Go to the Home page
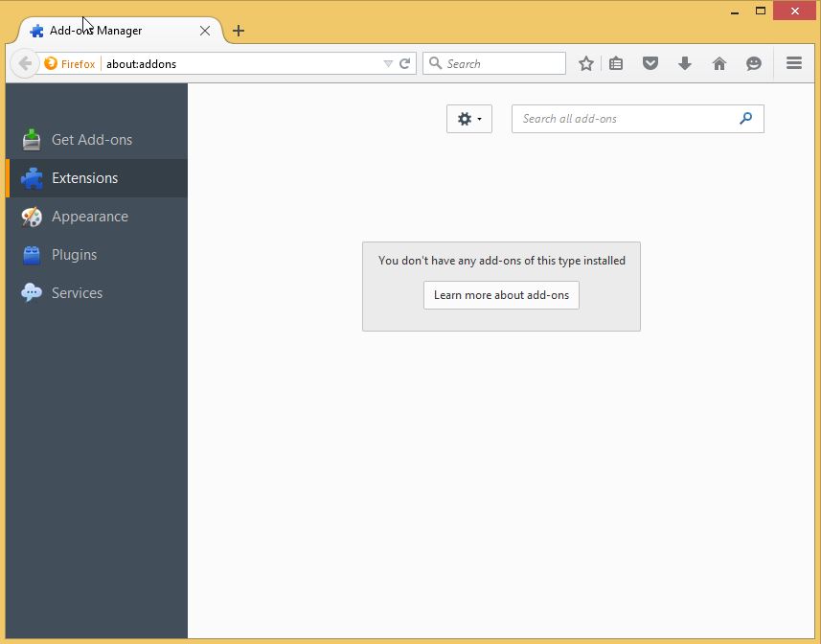Screen dimensions: 821x644 [x=718, y=63]
